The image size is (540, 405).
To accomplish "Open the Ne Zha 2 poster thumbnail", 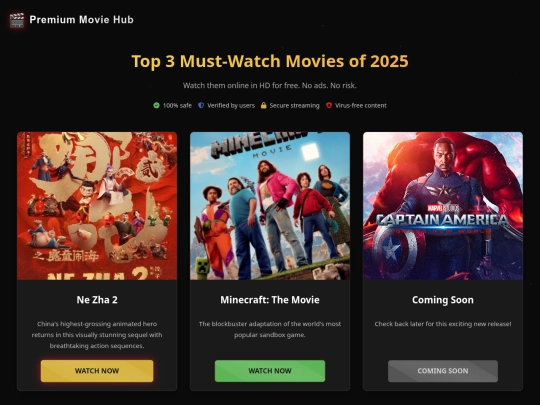I will click(x=97, y=206).
